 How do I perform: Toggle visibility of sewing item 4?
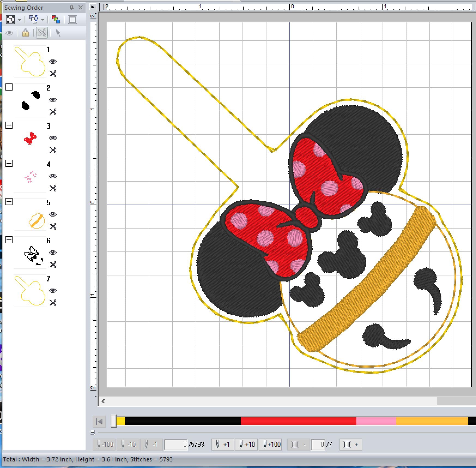(x=53, y=176)
